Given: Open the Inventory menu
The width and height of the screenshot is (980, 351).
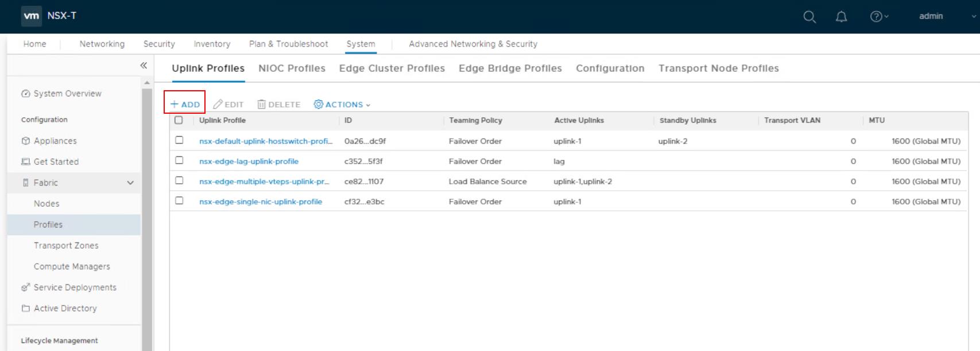Looking at the screenshot, I should point(212,44).
